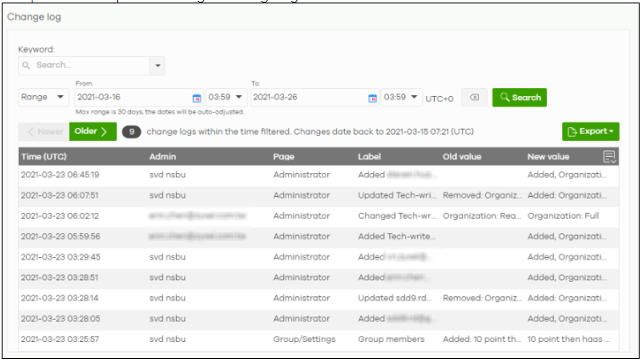Open the Export dropdown button
The height and width of the screenshot is (364, 643).
[590, 132]
